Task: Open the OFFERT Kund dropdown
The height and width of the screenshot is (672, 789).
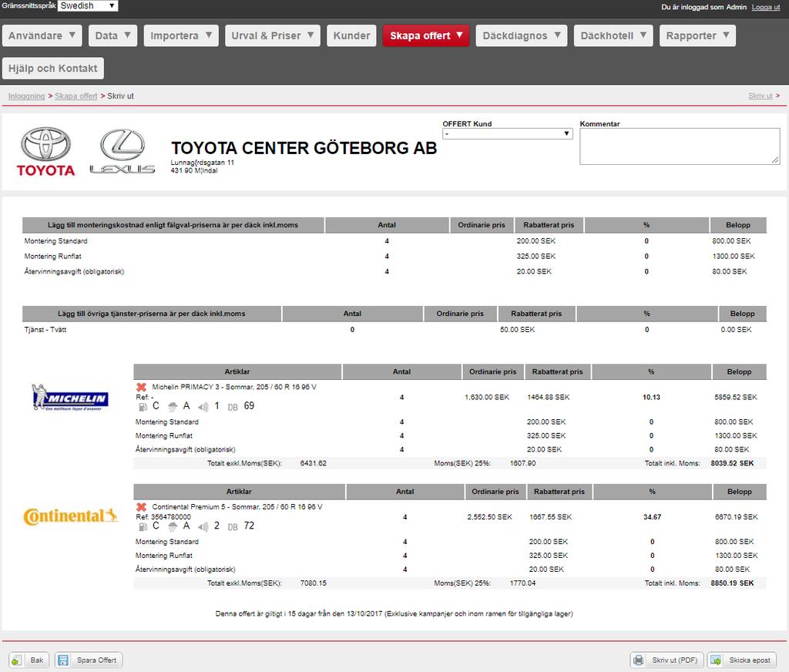Action: point(507,134)
